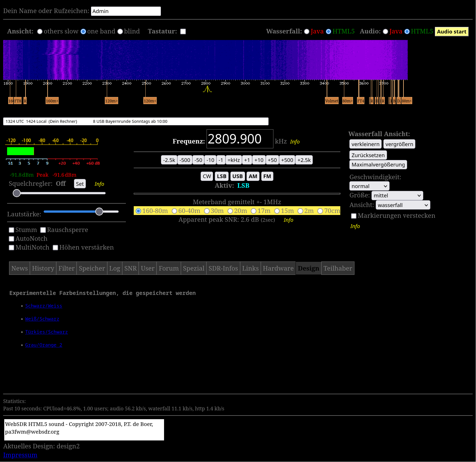Viewport: 476px width, 462px height.
Task: Click the 80m> band marker
Action: pos(347,101)
